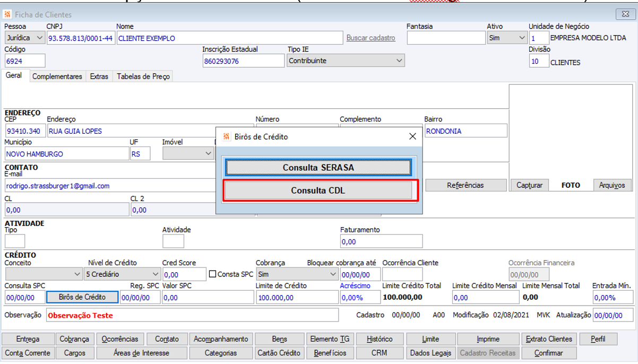Open the CRM button
This screenshot has width=638, height=364.
(x=380, y=353)
